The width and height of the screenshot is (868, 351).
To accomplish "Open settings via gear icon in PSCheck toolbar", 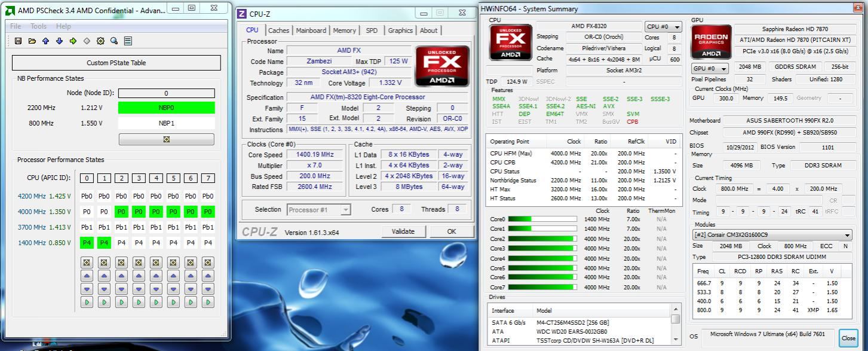I will point(100,41).
